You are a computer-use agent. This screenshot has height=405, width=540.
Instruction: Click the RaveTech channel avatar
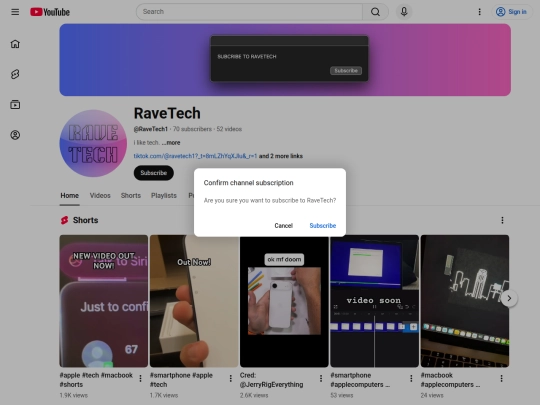pos(93,143)
